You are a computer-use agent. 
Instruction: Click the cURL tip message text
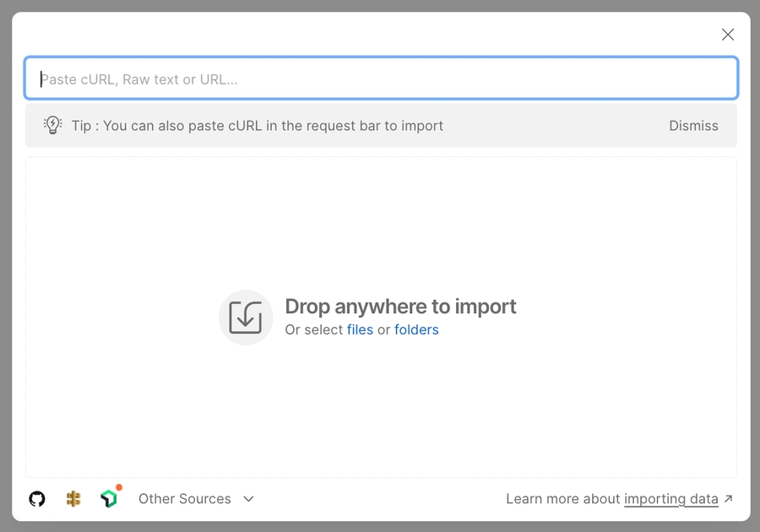(258, 126)
